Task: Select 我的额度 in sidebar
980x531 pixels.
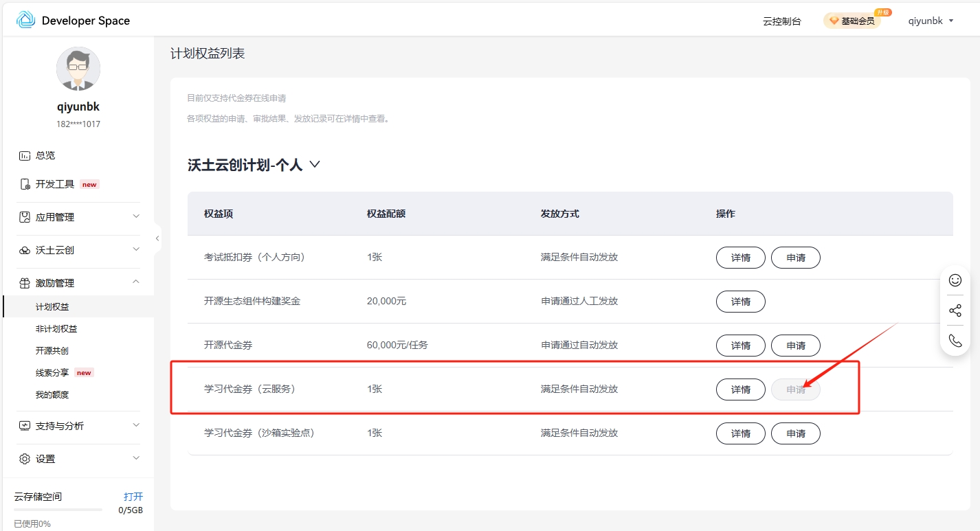Action: coord(52,395)
